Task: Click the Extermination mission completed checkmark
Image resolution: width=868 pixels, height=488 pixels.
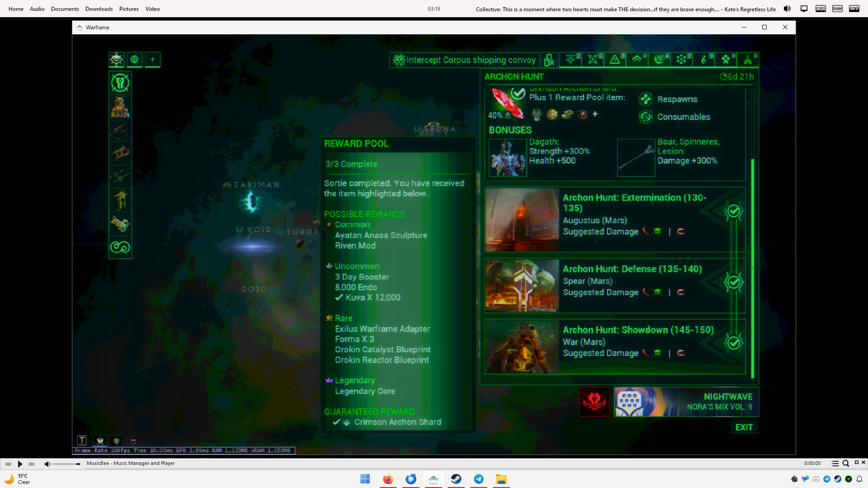Action: pyautogui.click(x=733, y=211)
